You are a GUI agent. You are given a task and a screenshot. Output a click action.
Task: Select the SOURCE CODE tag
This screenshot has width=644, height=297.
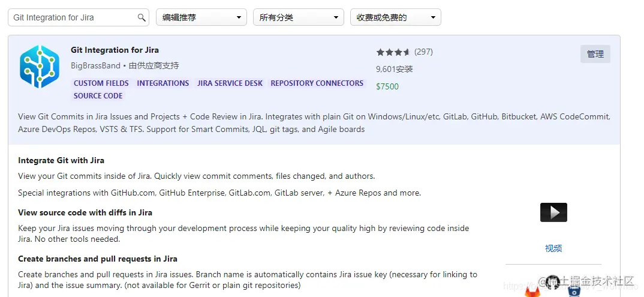[x=98, y=96]
